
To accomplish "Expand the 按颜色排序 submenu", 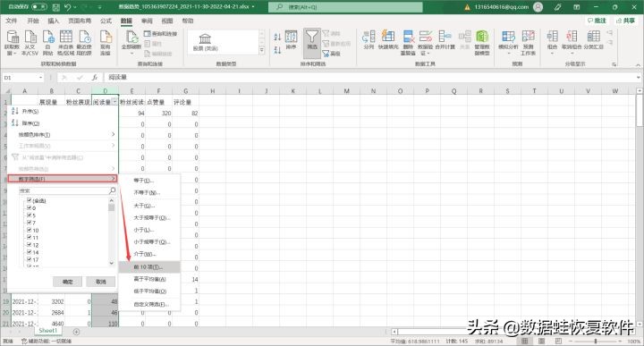I will [63, 135].
